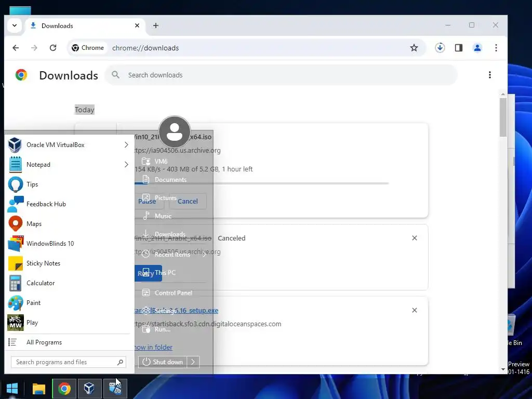Close the Downloads tab
532x399 pixels.
(137, 25)
